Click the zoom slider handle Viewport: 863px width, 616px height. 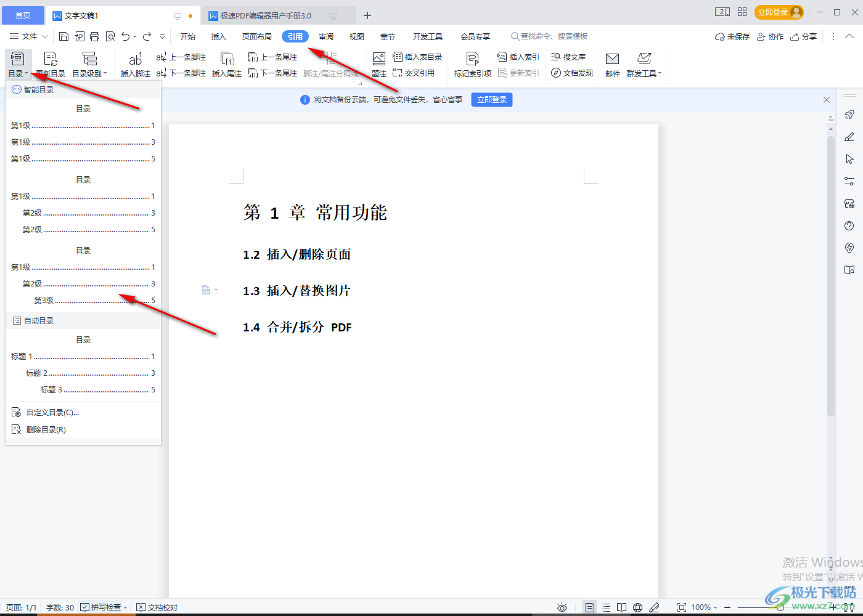click(x=780, y=607)
